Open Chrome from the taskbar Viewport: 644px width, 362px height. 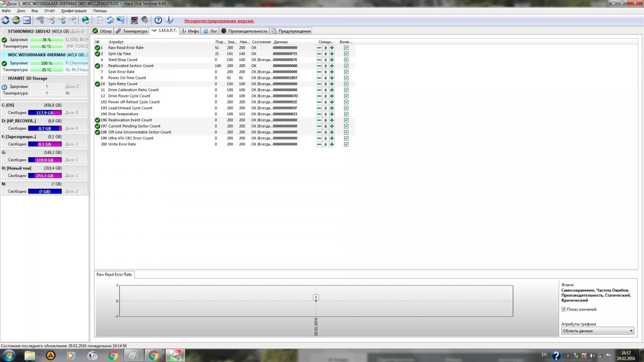(113, 356)
